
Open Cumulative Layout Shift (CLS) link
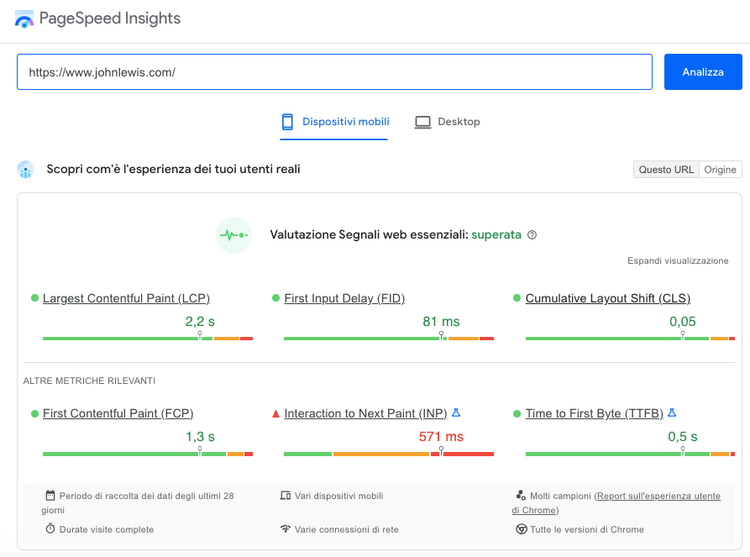pos(608,298)
